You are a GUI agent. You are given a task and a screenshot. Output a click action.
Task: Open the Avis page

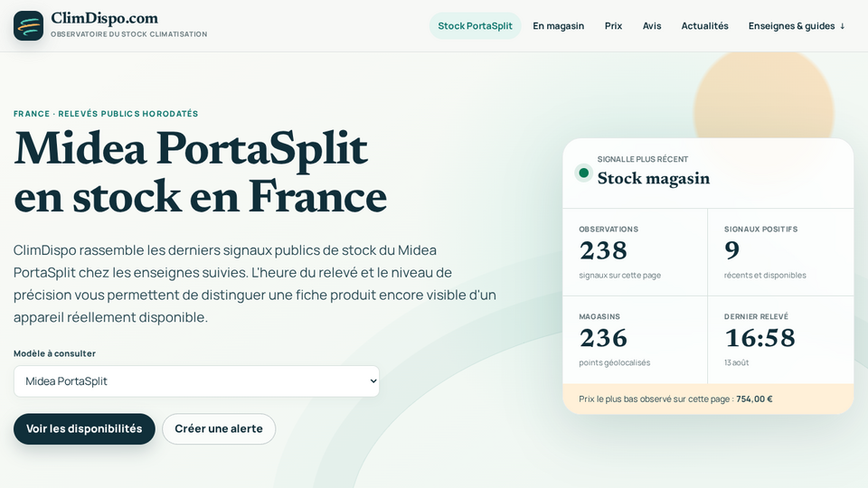coord(652,26)
